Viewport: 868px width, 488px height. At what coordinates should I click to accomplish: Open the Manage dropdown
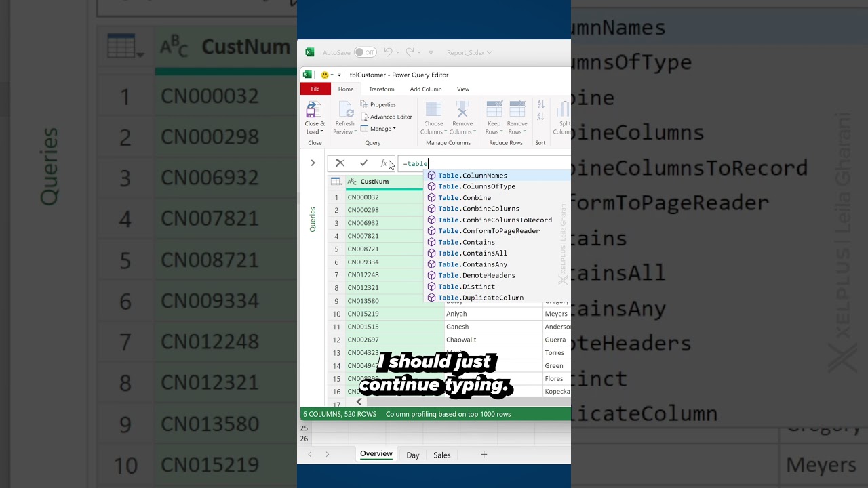click(x=378, y=129)
